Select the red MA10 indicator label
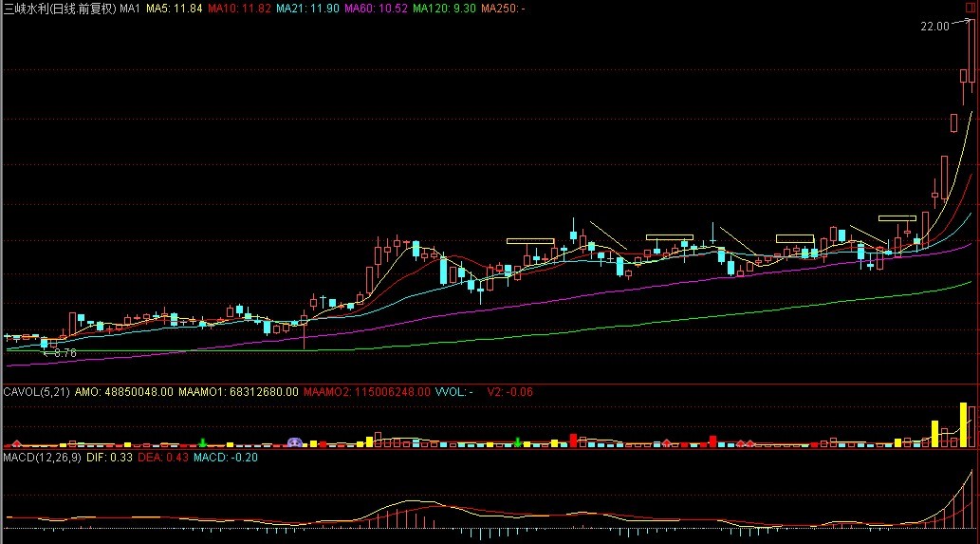980x544 pixels. pyautogui.click(x=238, y=9)
